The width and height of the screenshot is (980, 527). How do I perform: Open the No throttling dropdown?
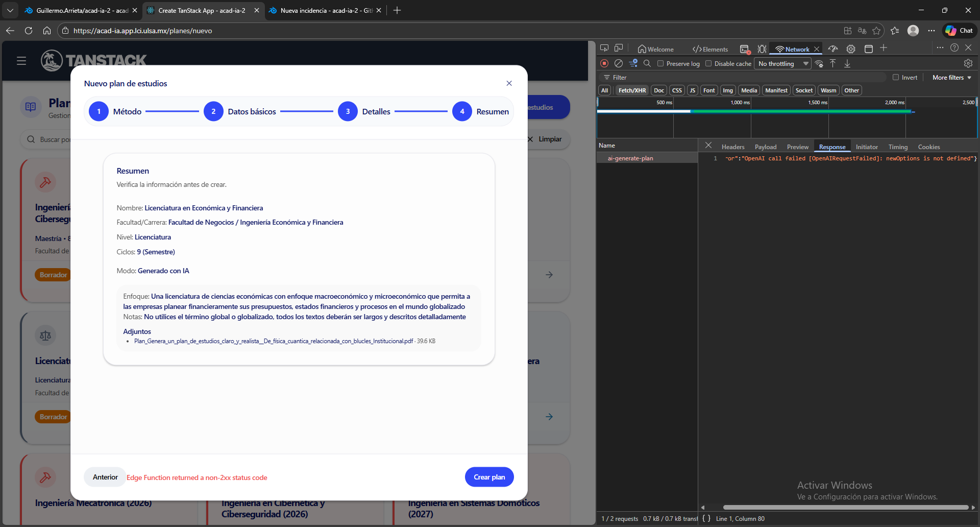pos(783,63)
